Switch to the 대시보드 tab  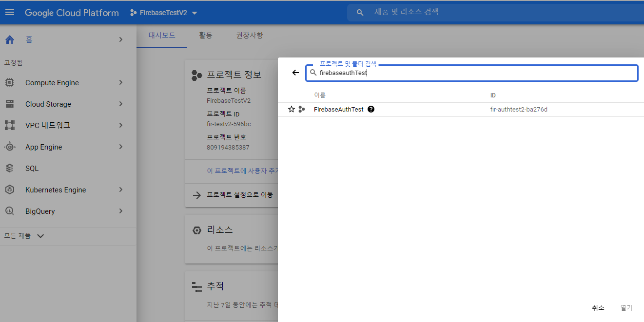(162, 36)
